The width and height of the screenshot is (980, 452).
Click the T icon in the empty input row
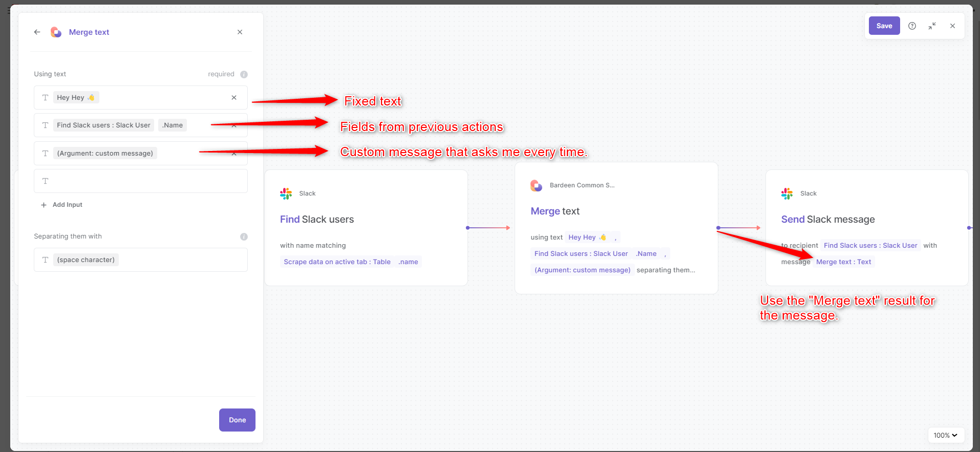[x=45, y=181]
